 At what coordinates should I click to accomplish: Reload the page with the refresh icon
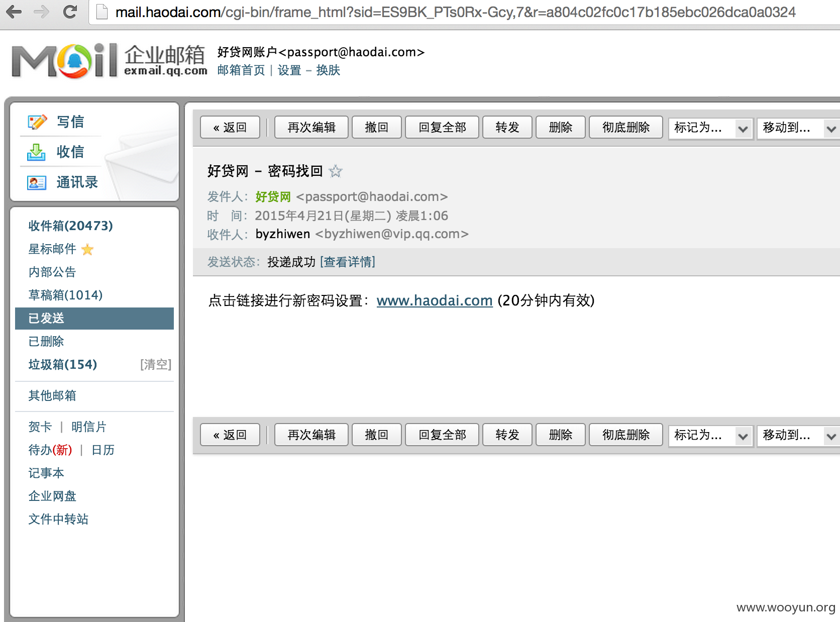(70, 12)
